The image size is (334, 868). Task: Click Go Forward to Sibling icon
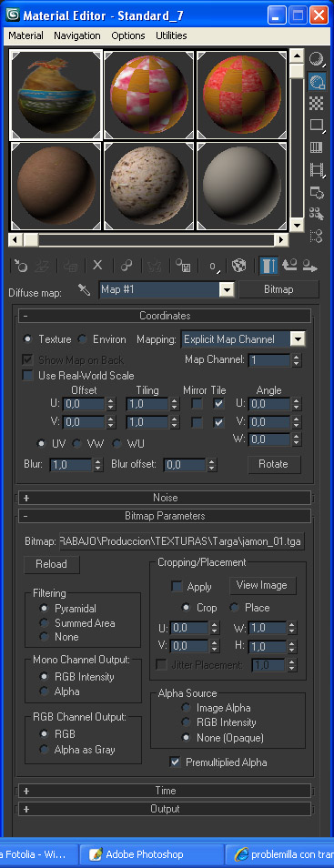309,266
